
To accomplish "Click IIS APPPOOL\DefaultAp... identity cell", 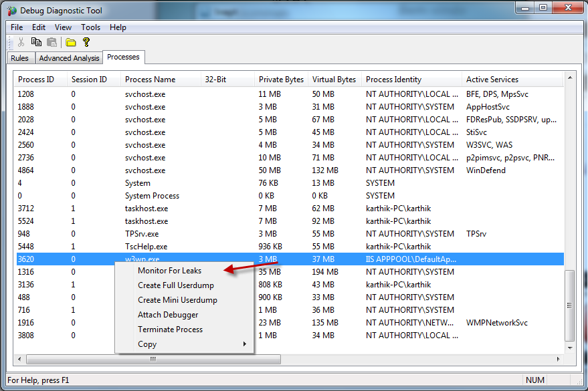I will 411,259.
